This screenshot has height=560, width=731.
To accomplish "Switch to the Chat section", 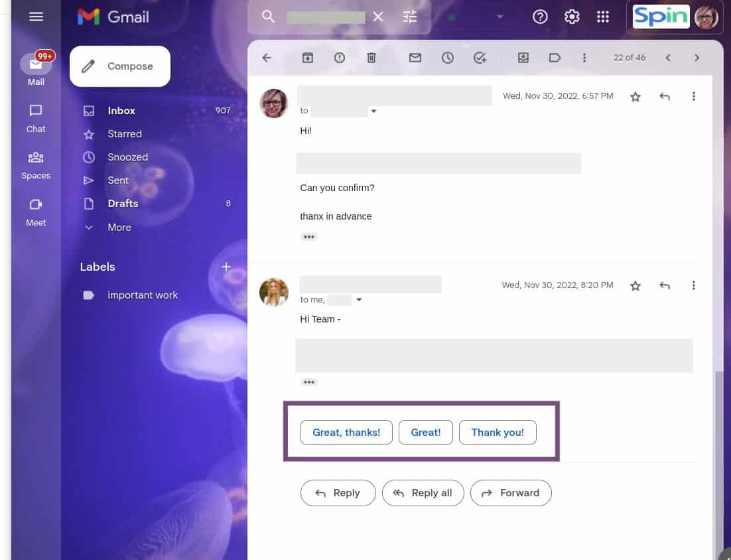I will pyautogui.click(x=36, y=118).
